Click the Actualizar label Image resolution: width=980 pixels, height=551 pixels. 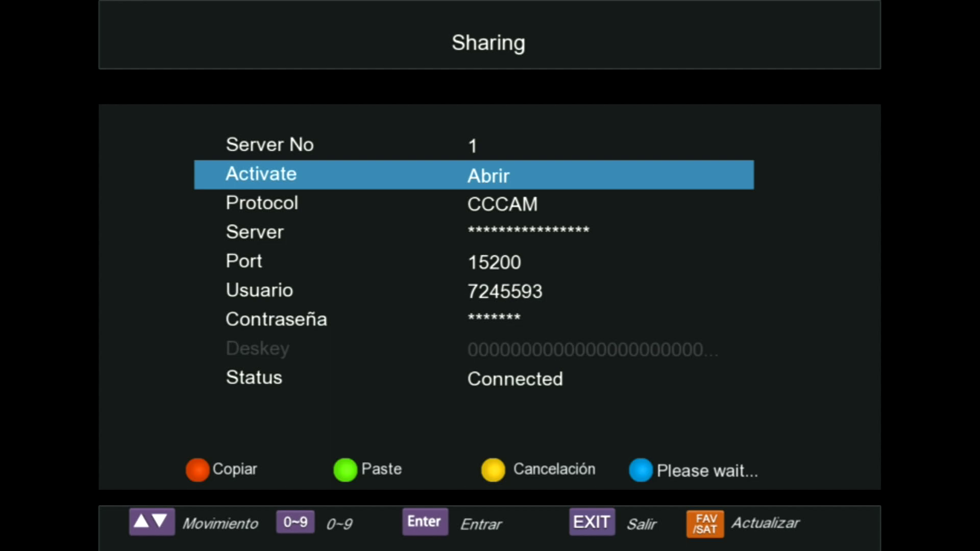765,523
